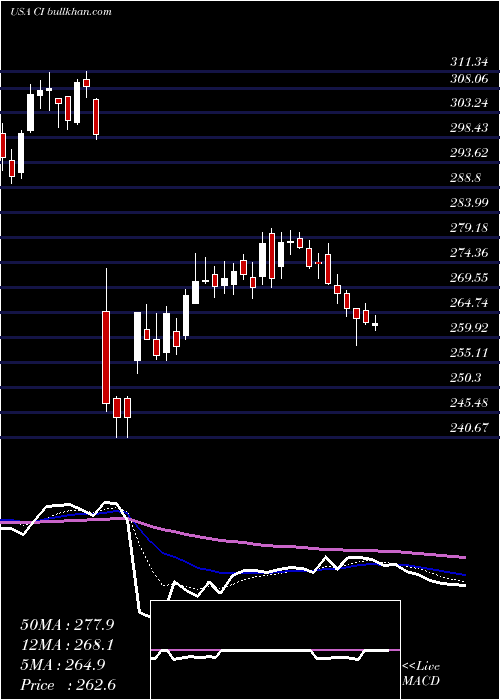Select the 255.11 price level label
Viewport: 500px width, 700px height.
(470, 353)
